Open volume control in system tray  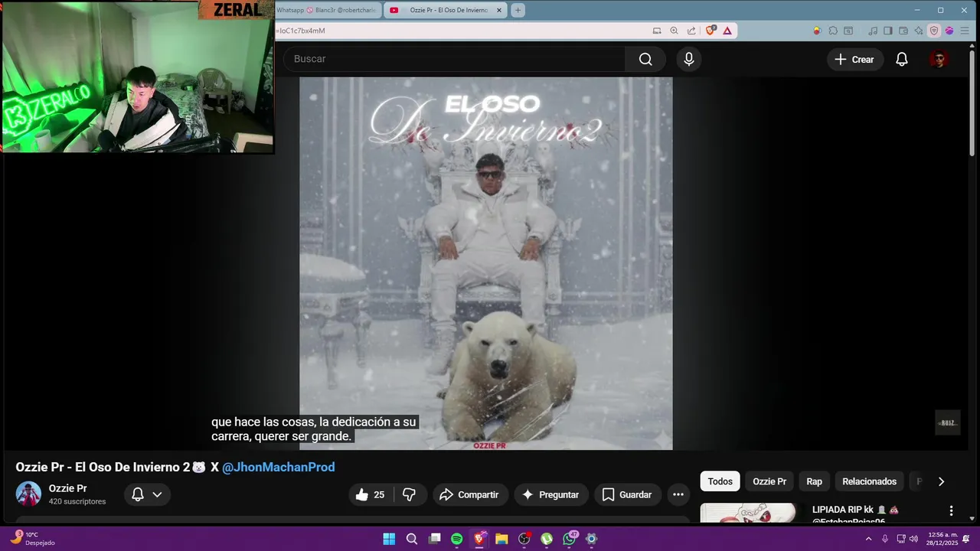pos(913,539)
